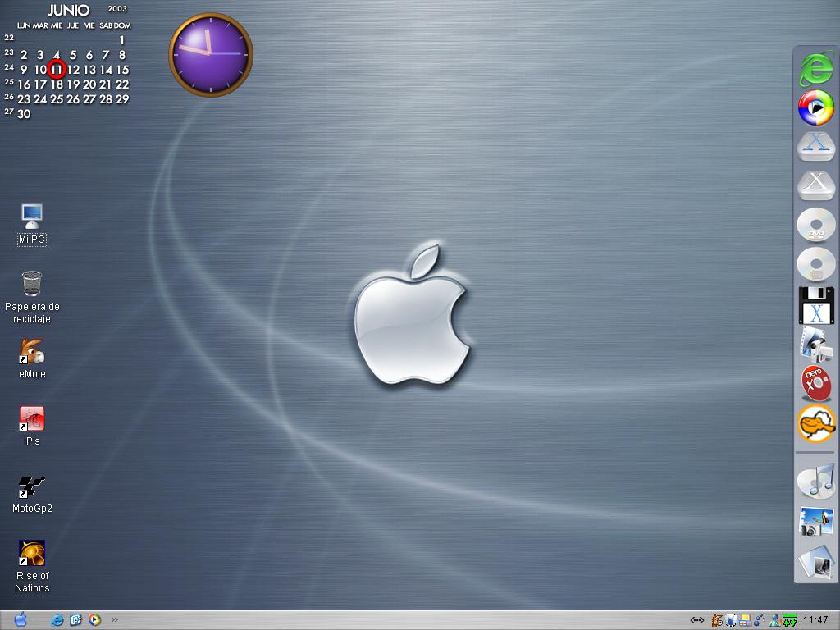Select the eMule desktop shortcut
The height and width of the screenshot is (630, 840).
(32, 352)
